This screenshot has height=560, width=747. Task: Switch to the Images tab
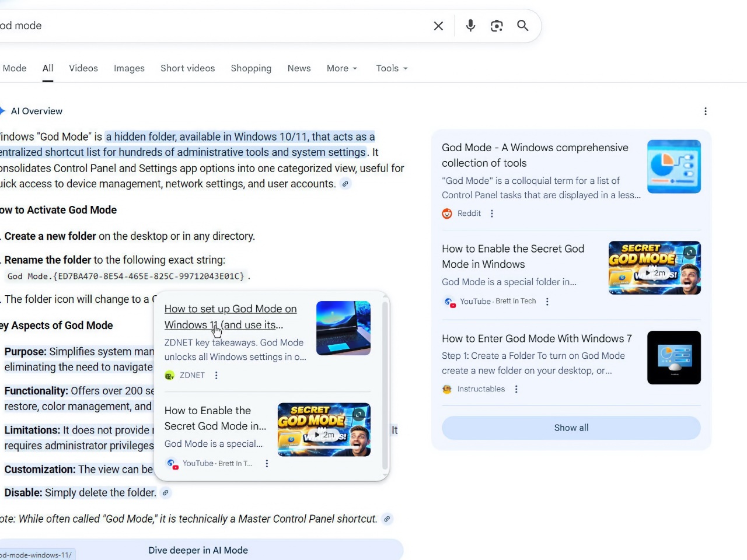129,68
